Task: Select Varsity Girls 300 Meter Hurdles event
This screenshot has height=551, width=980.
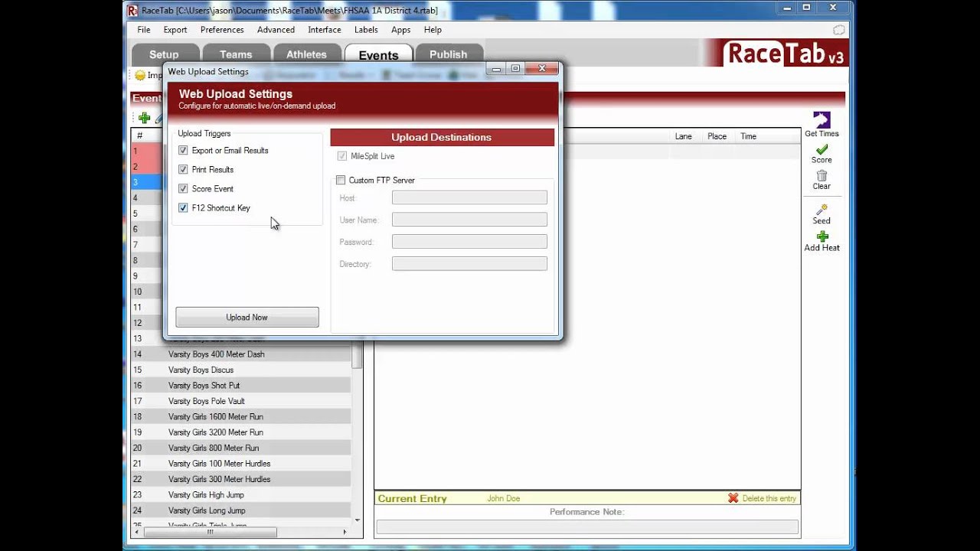Action: pos(241,480)
